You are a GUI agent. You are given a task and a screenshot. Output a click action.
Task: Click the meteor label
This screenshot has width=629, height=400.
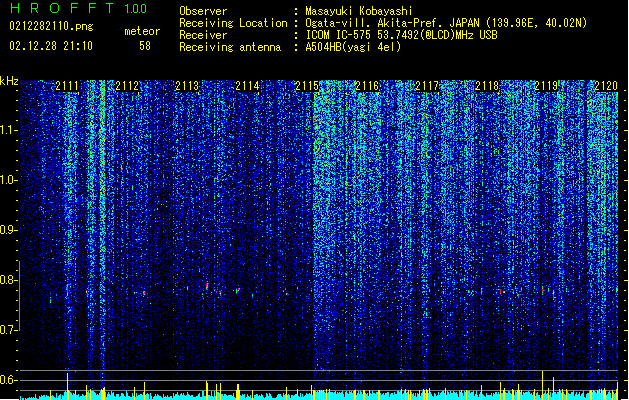142,31
